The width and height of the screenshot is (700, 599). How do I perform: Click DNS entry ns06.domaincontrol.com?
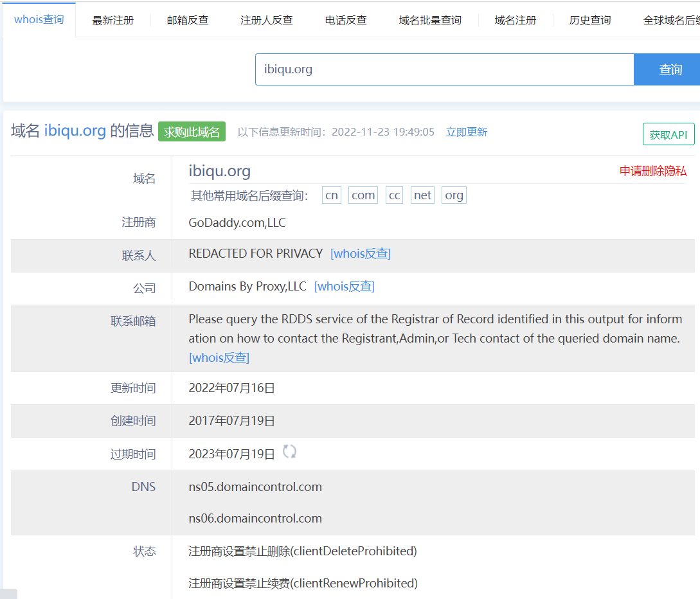[x=255, y=518]
